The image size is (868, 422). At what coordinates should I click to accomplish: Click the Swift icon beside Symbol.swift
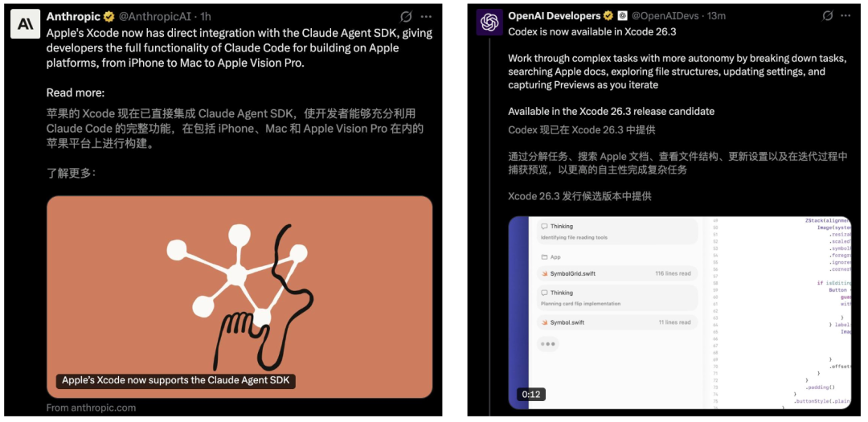click(544, 322)
